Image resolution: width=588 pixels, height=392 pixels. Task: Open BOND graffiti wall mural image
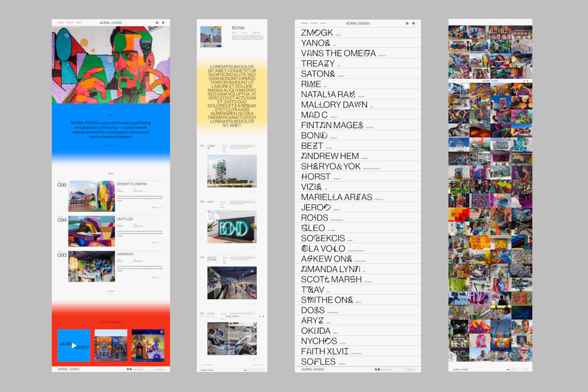[x=232, y=227]
